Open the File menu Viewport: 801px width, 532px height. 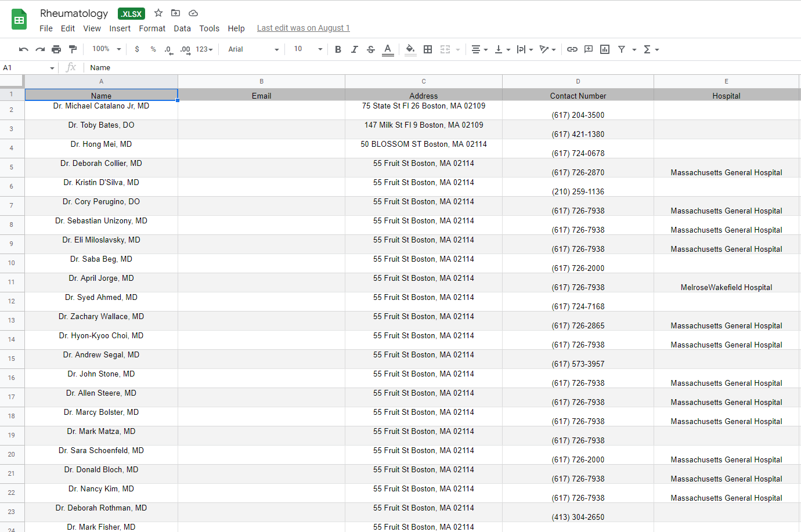[46, 28]
